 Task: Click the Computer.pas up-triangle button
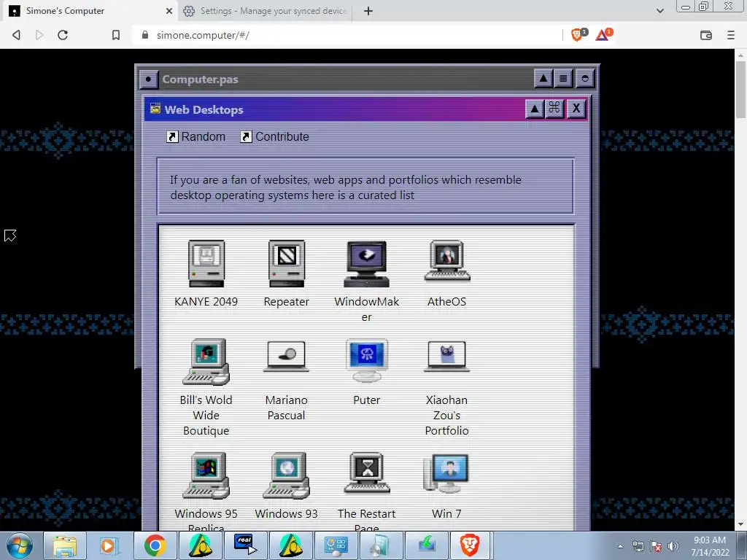543,79
